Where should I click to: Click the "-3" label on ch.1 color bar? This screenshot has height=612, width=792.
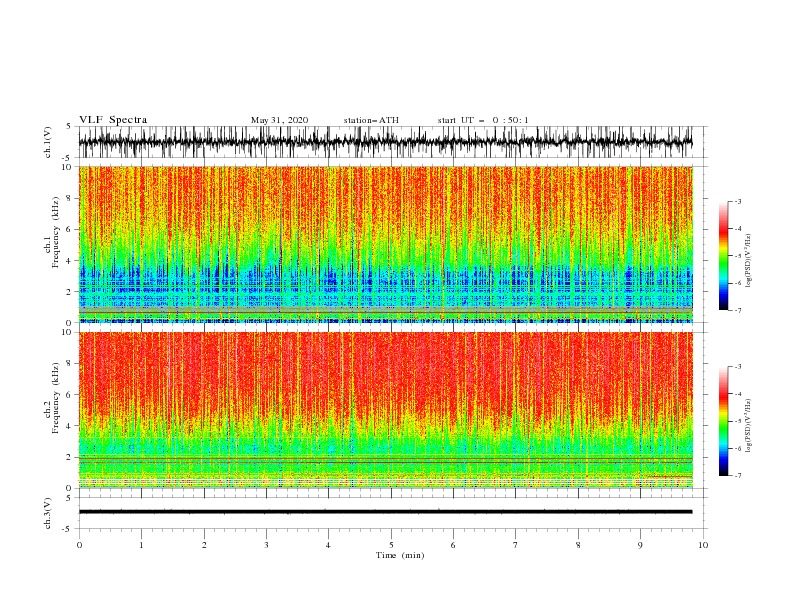(x=737, y=201)
